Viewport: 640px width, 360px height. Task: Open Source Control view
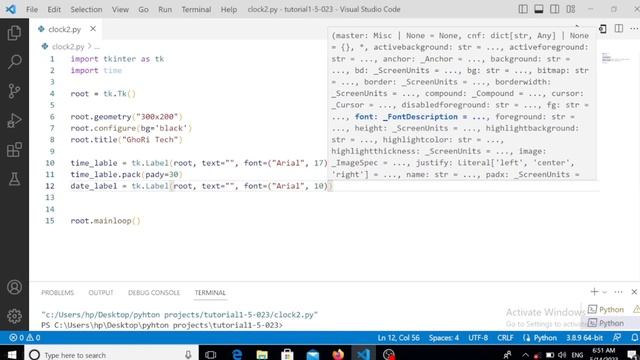tap(14, 91)
